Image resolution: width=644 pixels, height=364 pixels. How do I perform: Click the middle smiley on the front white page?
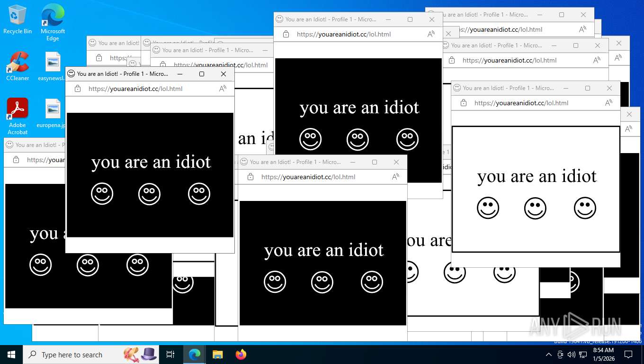point(535,208)
